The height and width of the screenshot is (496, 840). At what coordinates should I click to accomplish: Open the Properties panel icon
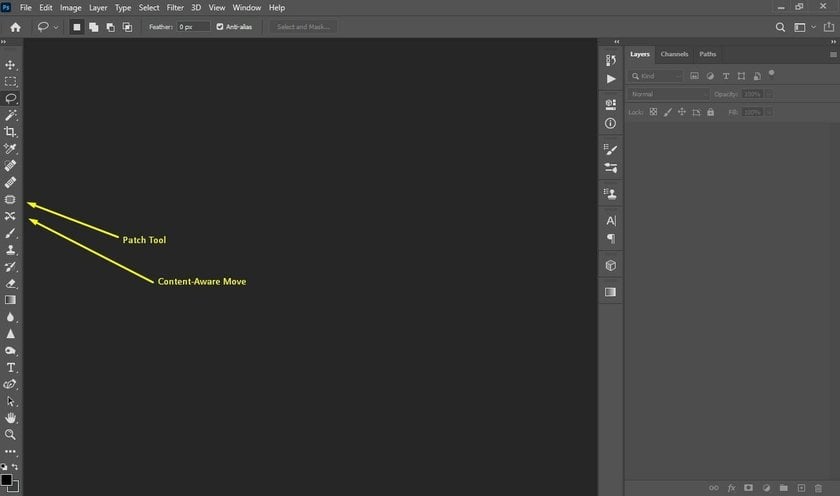coord(611,104)
